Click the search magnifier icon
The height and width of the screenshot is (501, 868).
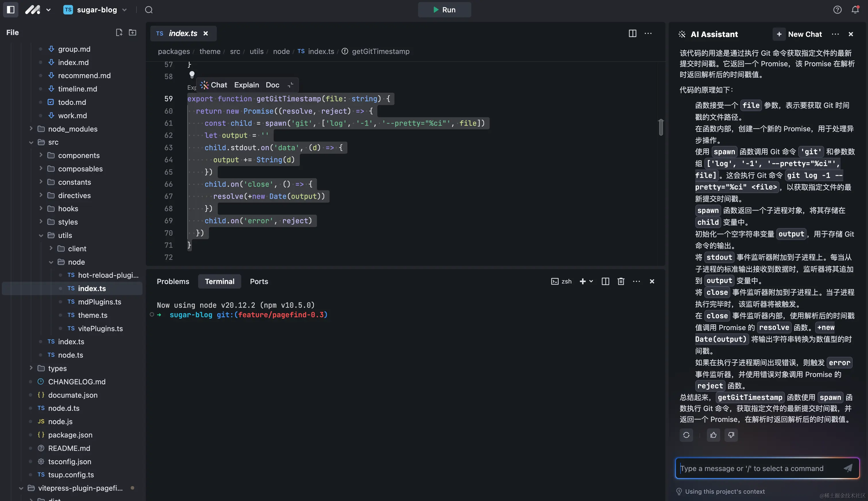click(148, 10)
